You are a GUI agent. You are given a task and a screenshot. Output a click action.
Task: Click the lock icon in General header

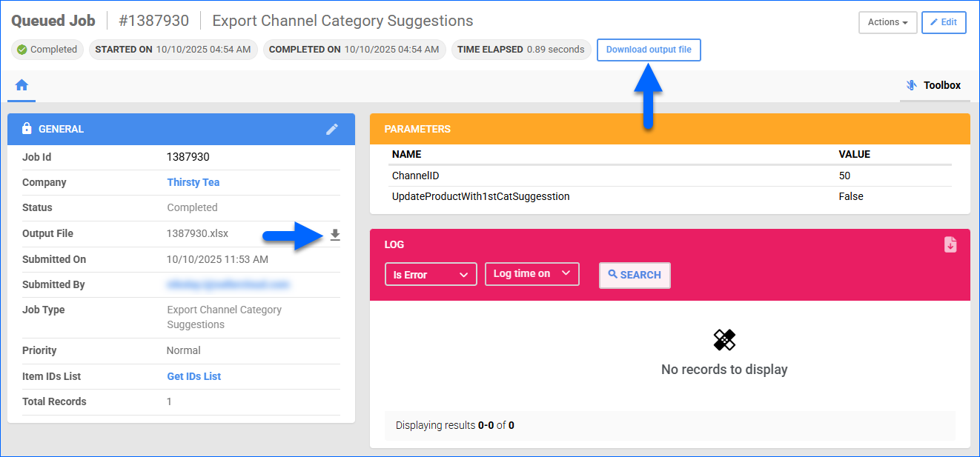pos(27,129)
